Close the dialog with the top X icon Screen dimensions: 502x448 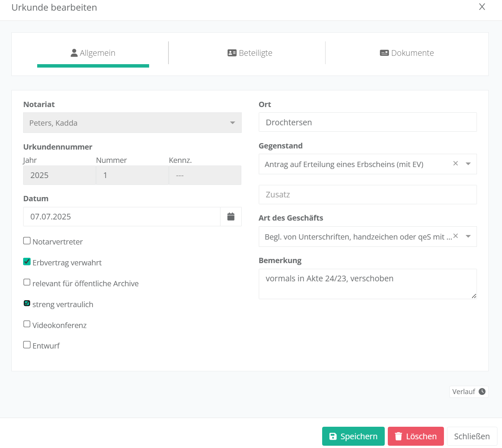pyautogui.click(x=482, y=7)
